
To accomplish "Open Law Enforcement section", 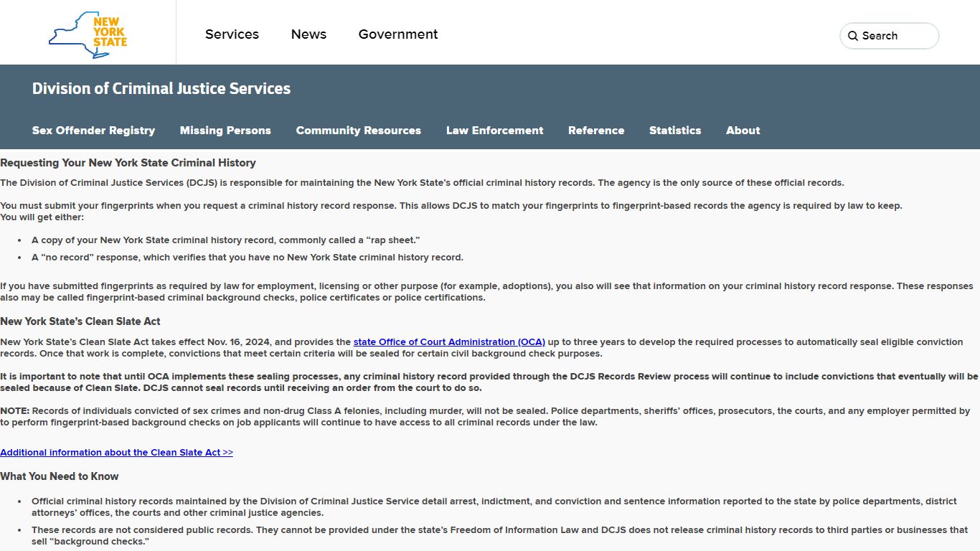I will [x=494, y=131].
